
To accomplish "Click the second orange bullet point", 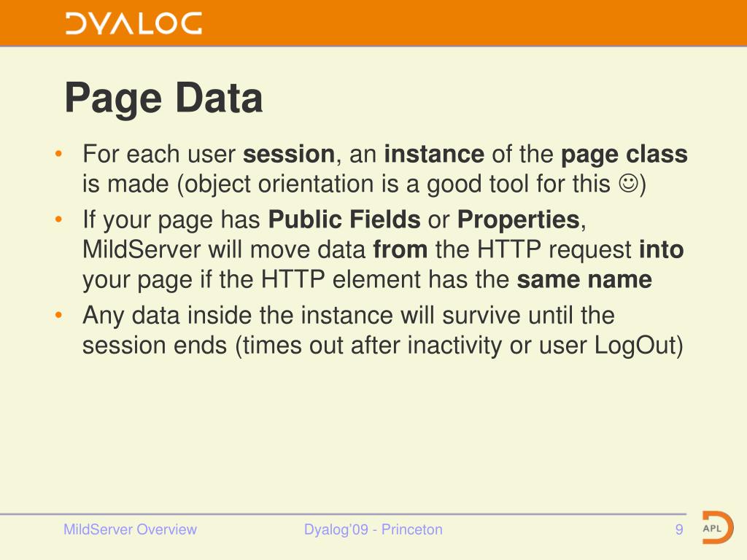I will coord(58,219).
